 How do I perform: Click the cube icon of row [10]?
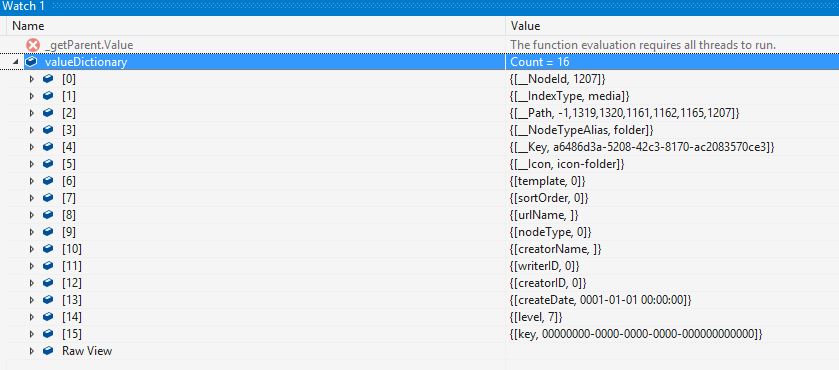pyautogui.click(x=48, y=249)
